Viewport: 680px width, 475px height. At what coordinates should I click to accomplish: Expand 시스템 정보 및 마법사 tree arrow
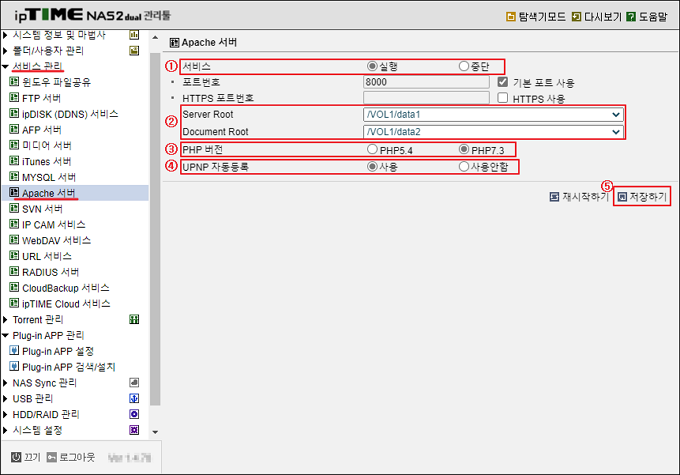point(5,35)
